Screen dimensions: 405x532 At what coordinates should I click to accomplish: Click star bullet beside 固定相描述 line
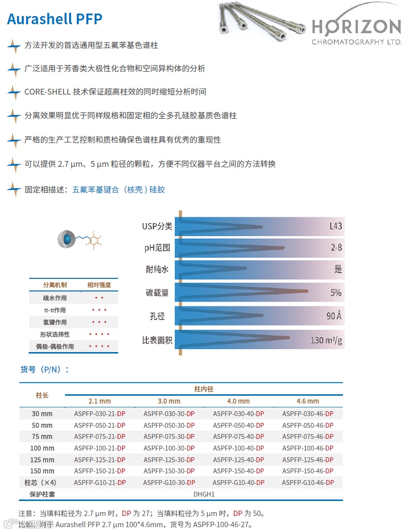[14, 189]
